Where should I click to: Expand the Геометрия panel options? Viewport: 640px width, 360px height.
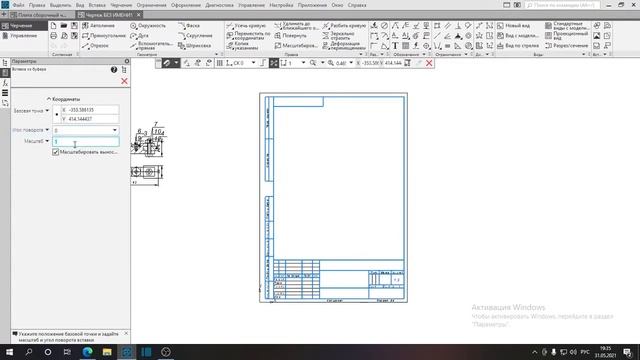click(x=217, y=54)
